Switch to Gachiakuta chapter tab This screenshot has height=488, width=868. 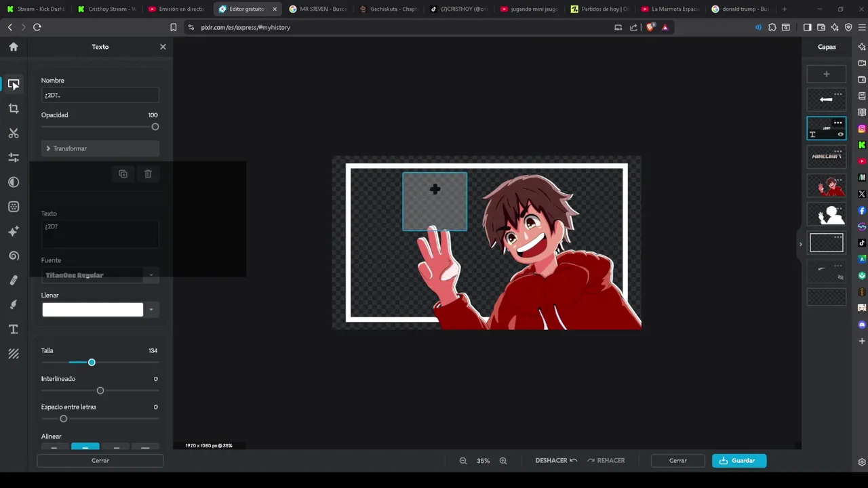[390, 9]
